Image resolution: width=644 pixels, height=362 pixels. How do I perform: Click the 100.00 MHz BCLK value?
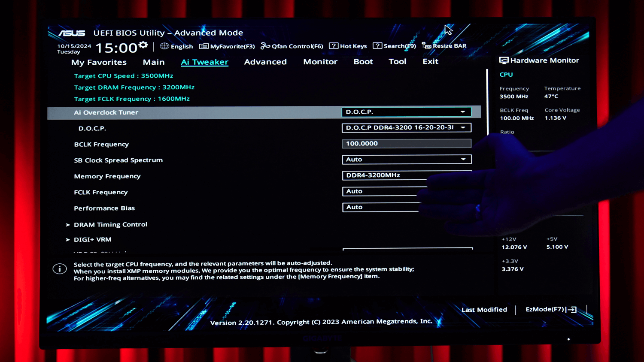click(x=517, y=118)
